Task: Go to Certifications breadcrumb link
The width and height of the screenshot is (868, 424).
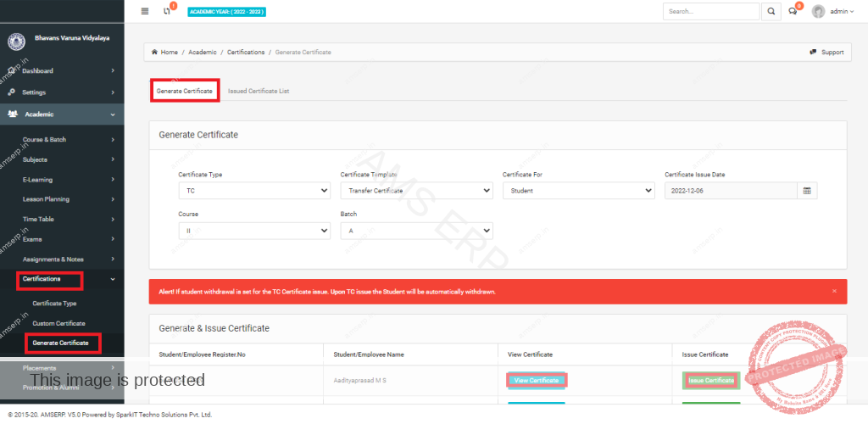Action: [x=246, y=52]
